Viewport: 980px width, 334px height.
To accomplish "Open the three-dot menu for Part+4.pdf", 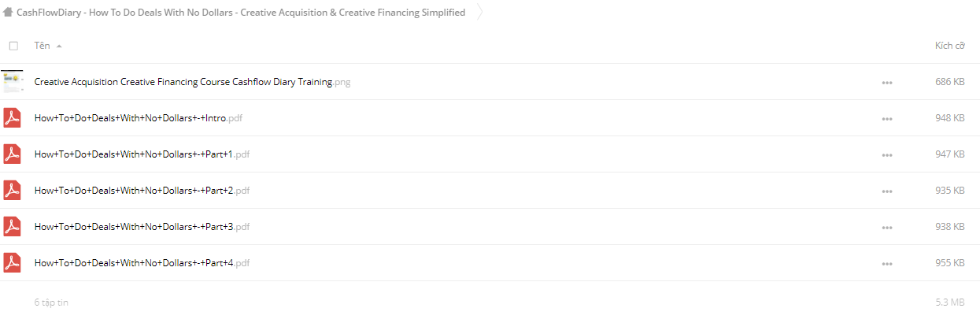I will [887, 263].
